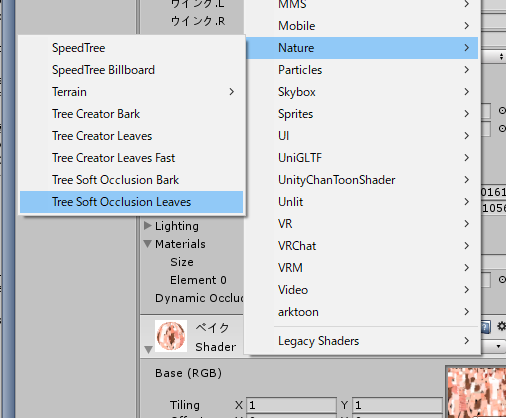Choose Tree Creator Bark shader
This screenshot has height=418, width=506.
(131, 114)
